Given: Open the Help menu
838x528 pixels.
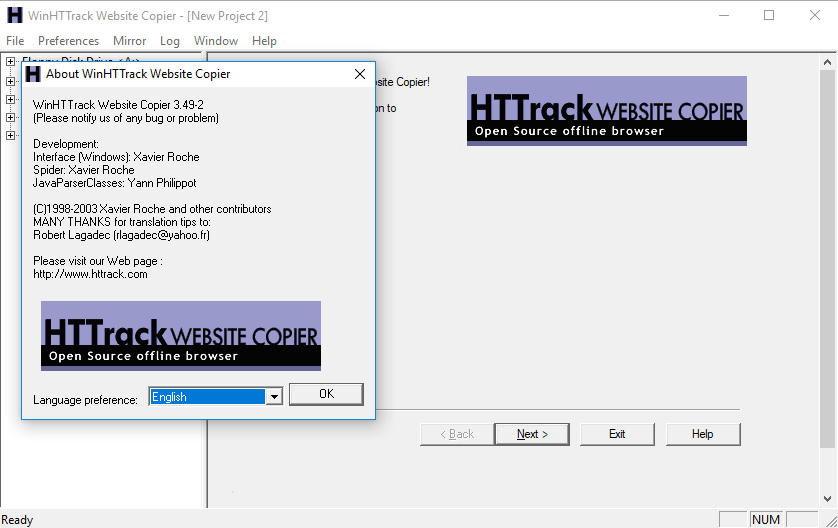Looking at the screenshot, I should click(x=264, y=41).
